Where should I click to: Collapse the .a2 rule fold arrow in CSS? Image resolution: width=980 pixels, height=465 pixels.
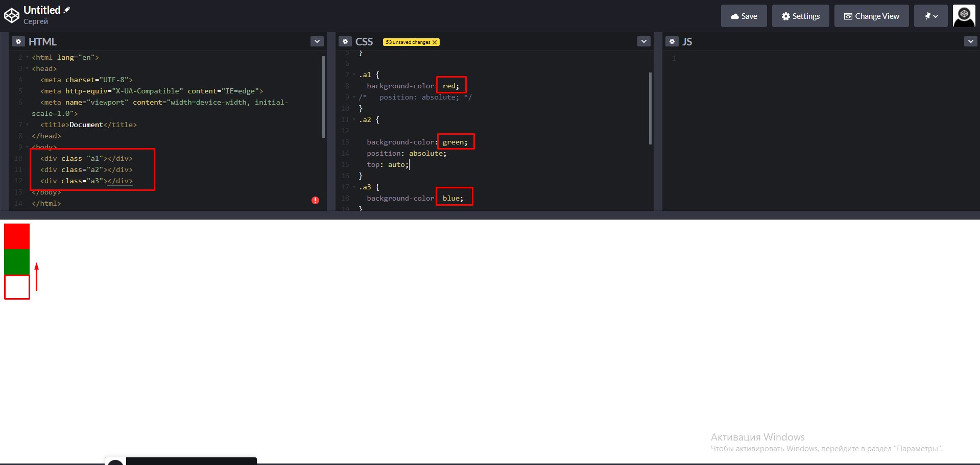tap(354, 120)
